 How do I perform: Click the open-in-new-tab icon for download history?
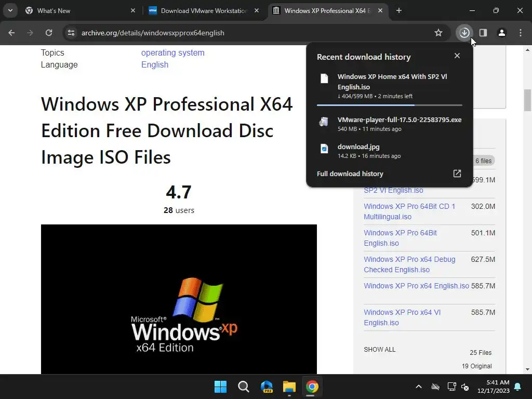[457, 174]
